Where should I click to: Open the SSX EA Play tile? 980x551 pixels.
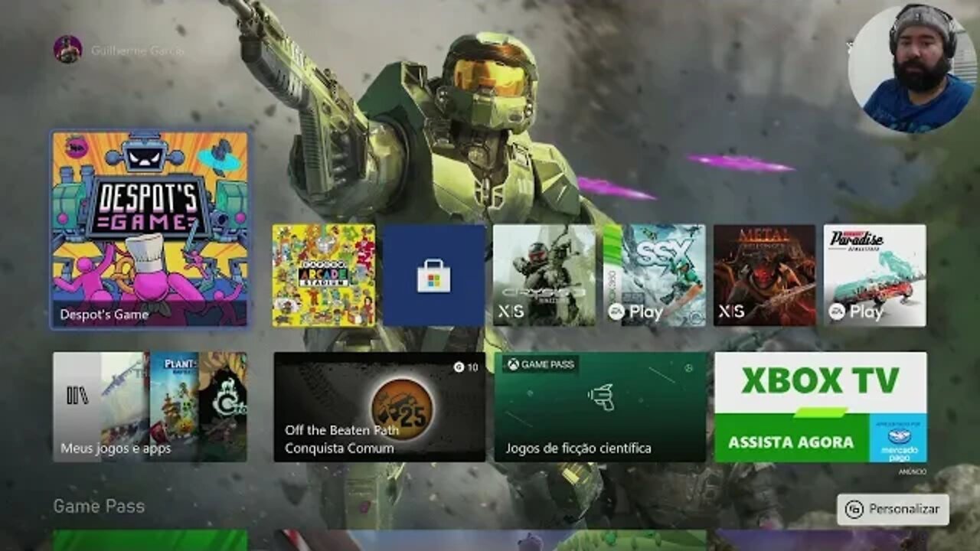(x=655, y=275)
